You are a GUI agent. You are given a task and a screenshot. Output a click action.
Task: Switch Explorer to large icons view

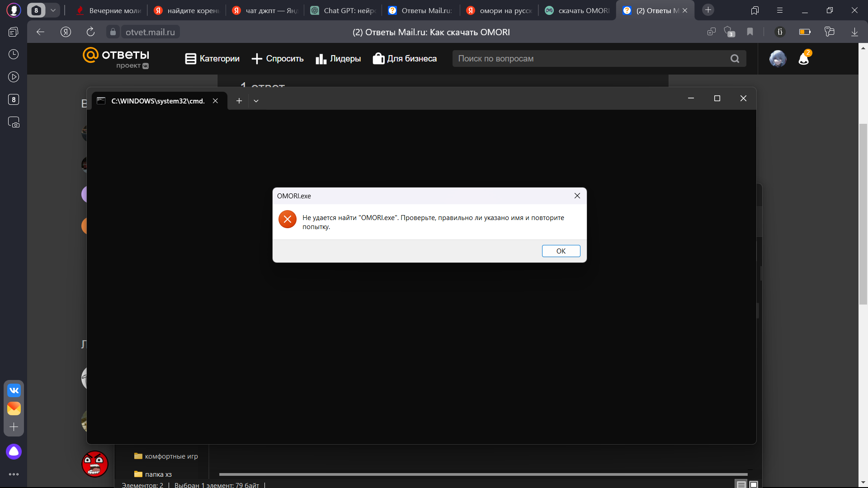click(754, 484)
